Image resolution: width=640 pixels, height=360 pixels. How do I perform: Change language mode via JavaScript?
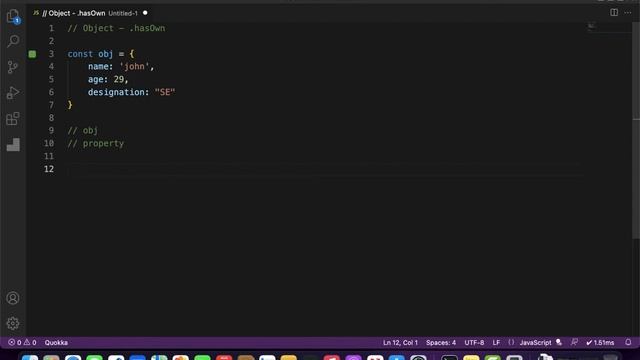[x=535, y=342]
